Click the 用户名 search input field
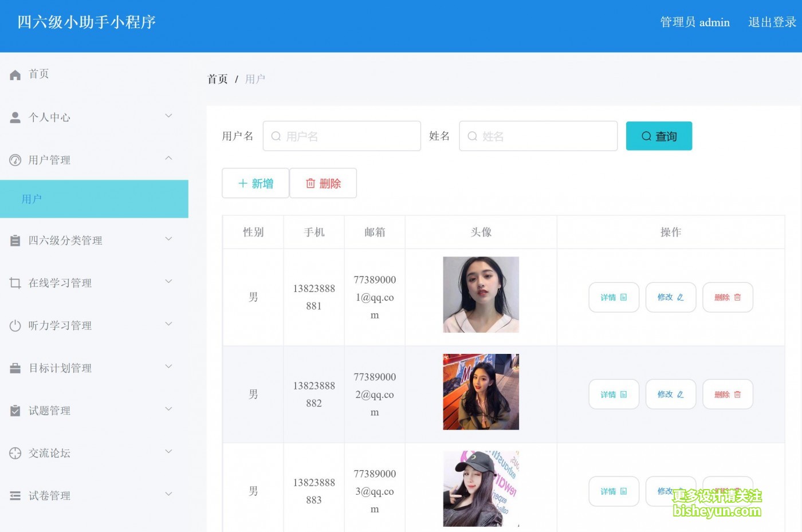 341,136
